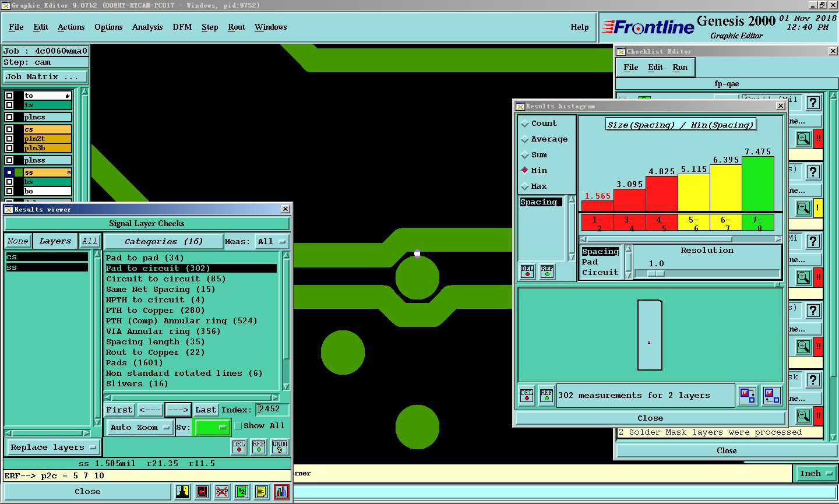This screenshot has height=504, width=839.
Task: Click the black-and-red layer display icon
Action: pyautogui.click(x=202, y=492)
